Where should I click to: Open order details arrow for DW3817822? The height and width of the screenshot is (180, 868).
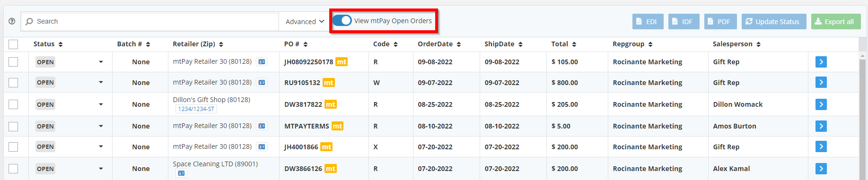[x=821, y=104]
